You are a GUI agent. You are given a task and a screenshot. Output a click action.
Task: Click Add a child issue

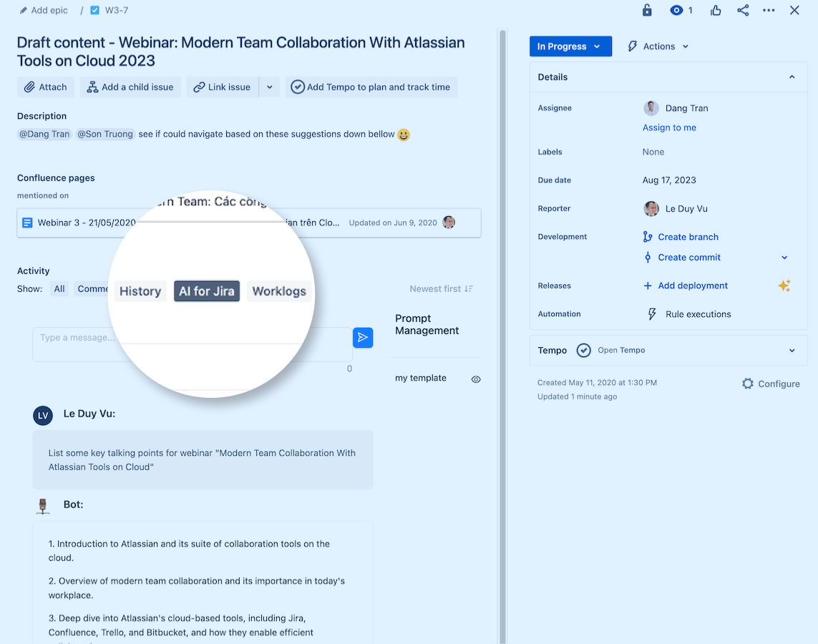point(130,87)
